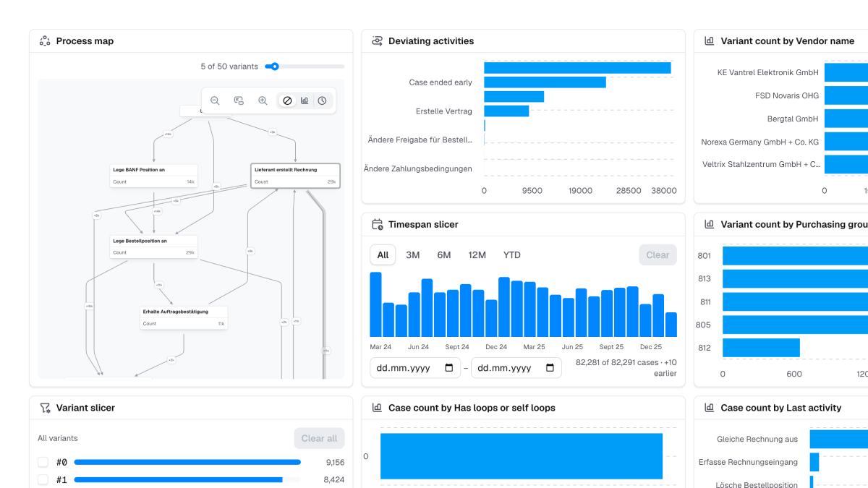The width and height of the screenshot is (868, 488).
Task: Click the start date input field
Action: [x=415, y=368]
